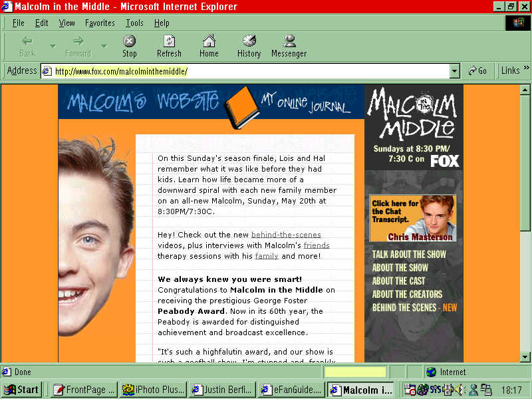This screenshot has width=532, height=399.
Task: Click the Go button
Action: point(477,70)
